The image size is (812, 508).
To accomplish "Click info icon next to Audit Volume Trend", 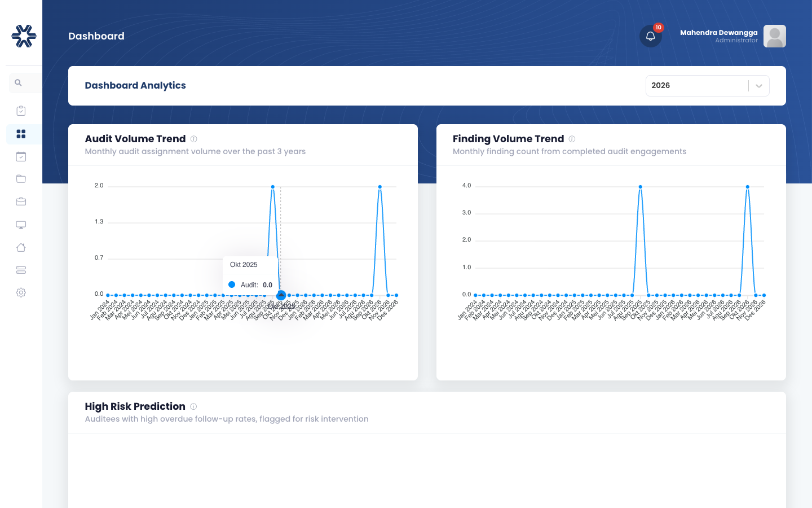I will click(193, 139).
